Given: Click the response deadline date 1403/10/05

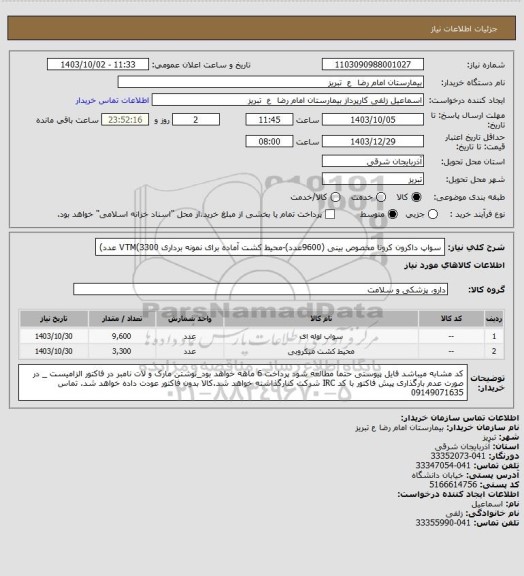Looking at the screenshot, I should pyautogui.click(x=373, y=120).
